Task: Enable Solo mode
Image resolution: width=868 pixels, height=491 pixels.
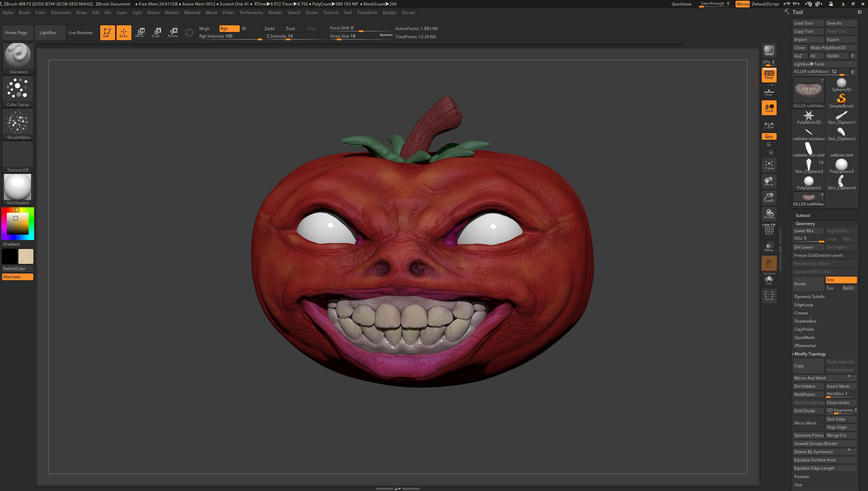Action: tap(769, 280)
